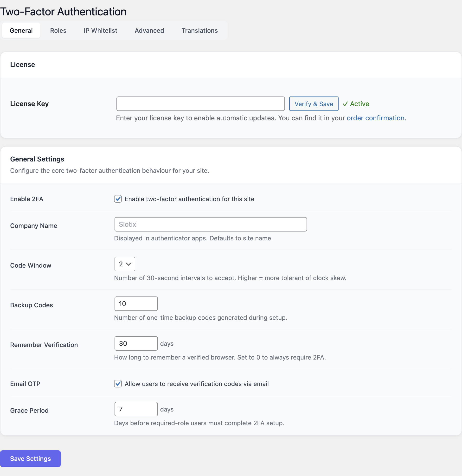Click the Allow users email codes label
Viewport: 462px width, 476px height.
(197, 384)
